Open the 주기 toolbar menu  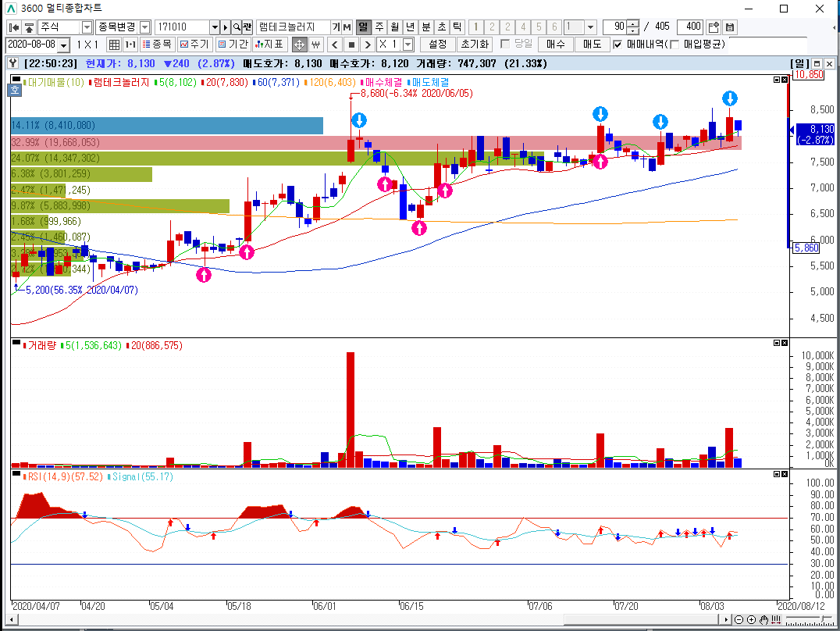(194, 45)
